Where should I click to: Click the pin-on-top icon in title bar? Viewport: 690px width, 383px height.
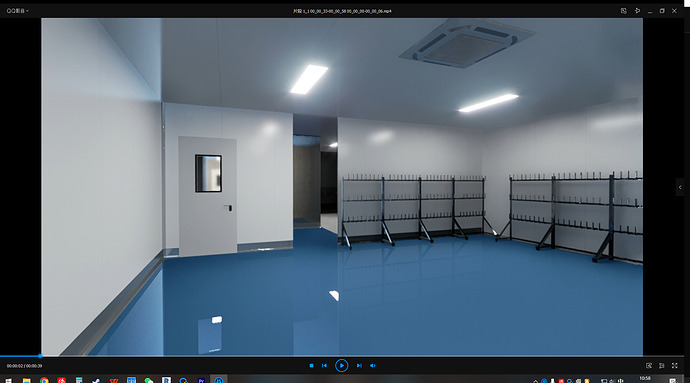point(637,11)
